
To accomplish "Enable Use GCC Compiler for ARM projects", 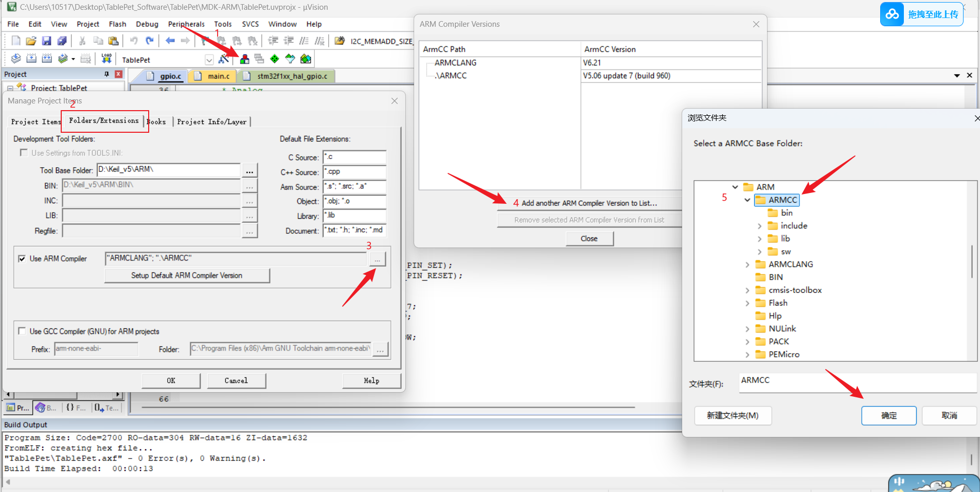I will coord(22,331).
